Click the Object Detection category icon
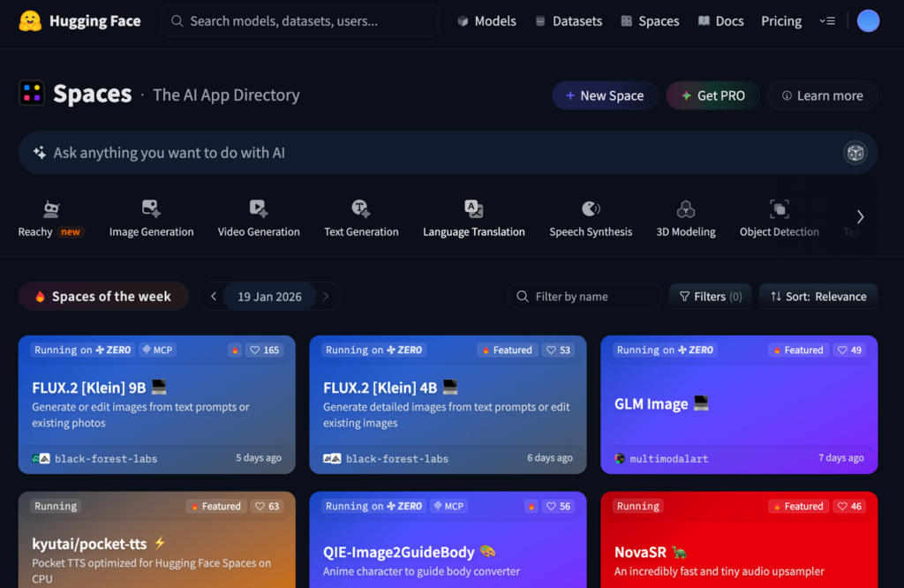 [779, 209]
